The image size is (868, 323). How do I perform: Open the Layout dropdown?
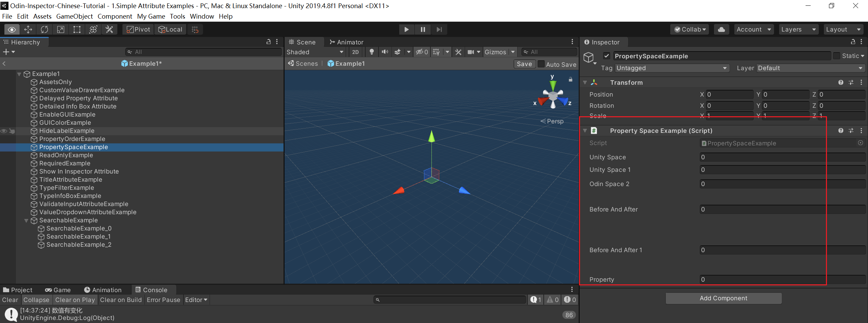pyautogui.click(x=843, y=29)
